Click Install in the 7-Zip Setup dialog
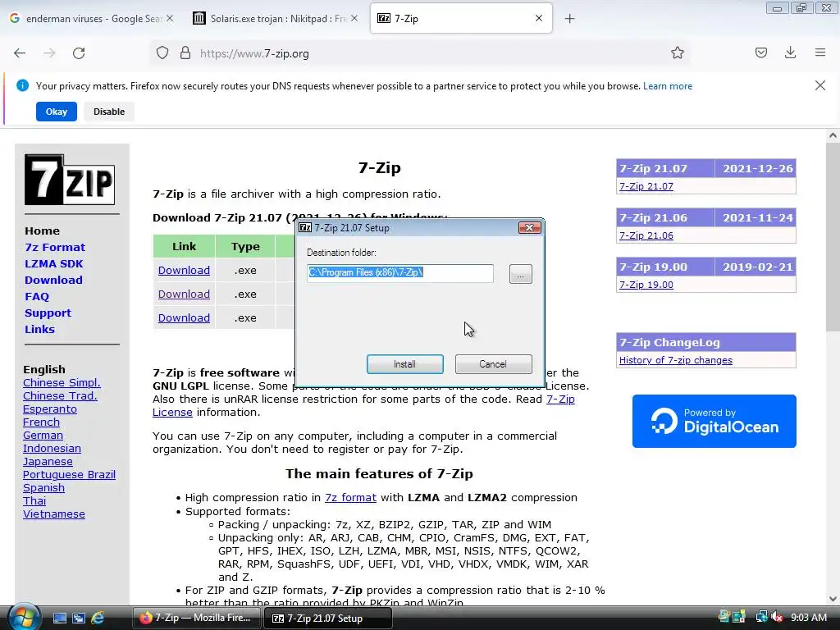Image resolution: width=840 pixels, height=630 pixels. click(404, 364)
